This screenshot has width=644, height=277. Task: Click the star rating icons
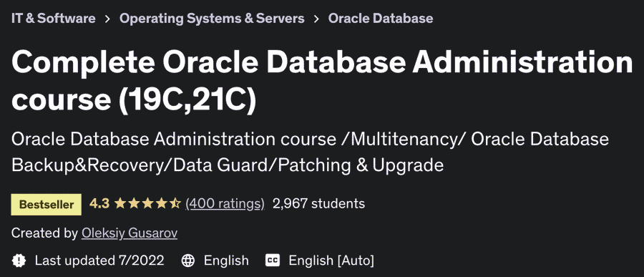(148, 203)
